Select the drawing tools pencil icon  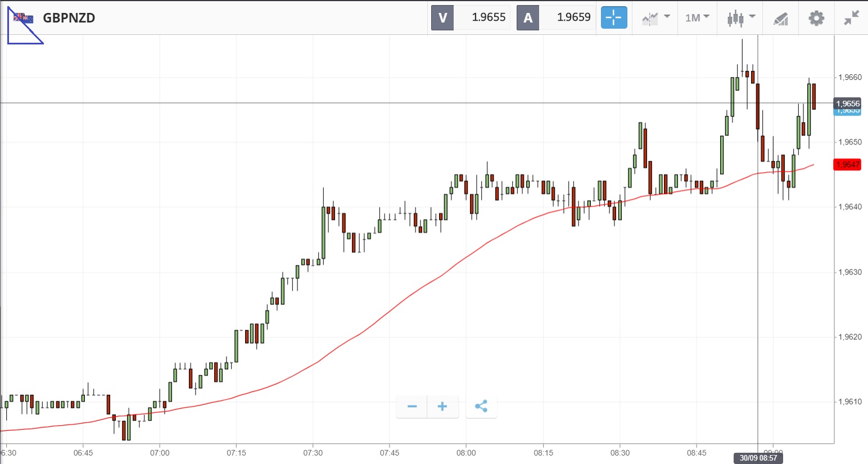pyautogui.click(x=780, y=19)
